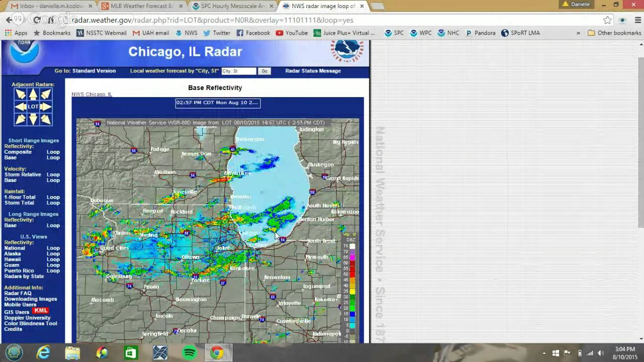Viewport: 644px width, 362px height.
Task: Close the MLB Weather Forecast tab
Action: pyautogui.click(x=181, y=6)
